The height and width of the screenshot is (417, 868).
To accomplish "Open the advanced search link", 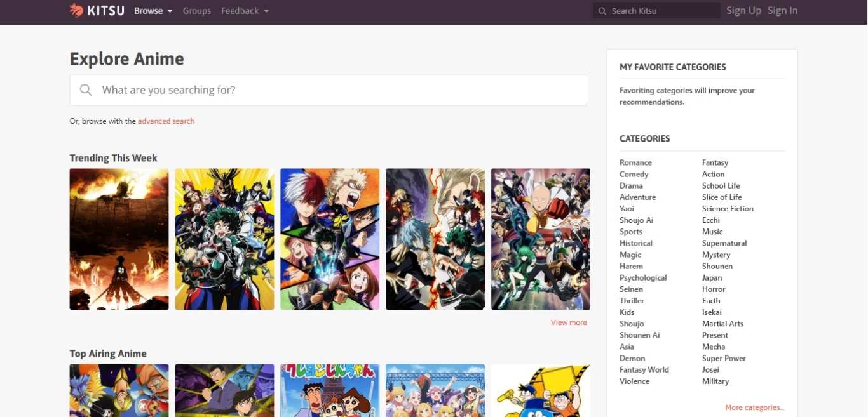I will [x=166, y=121].
